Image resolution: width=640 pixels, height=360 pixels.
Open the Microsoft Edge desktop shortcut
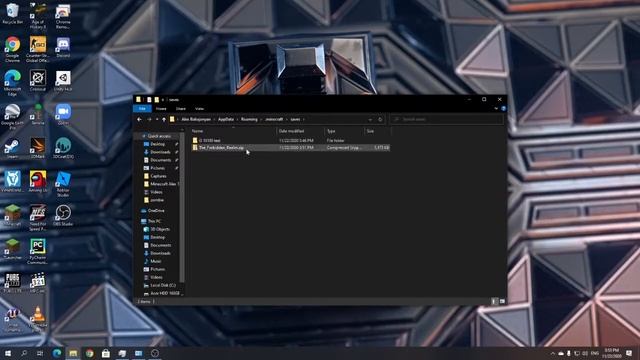[x=12, y=82]
